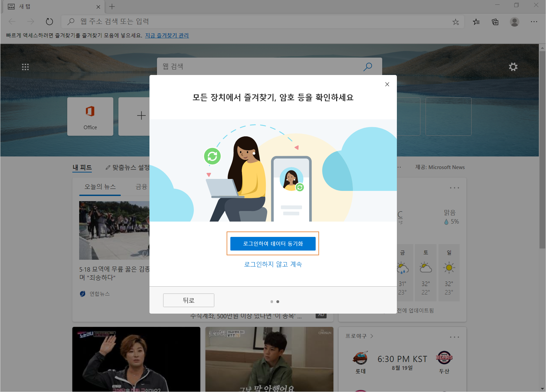Open 맞춤뉴스 설정 personalization
This screenshot has width=546, height=392.
tap(128, 167)
